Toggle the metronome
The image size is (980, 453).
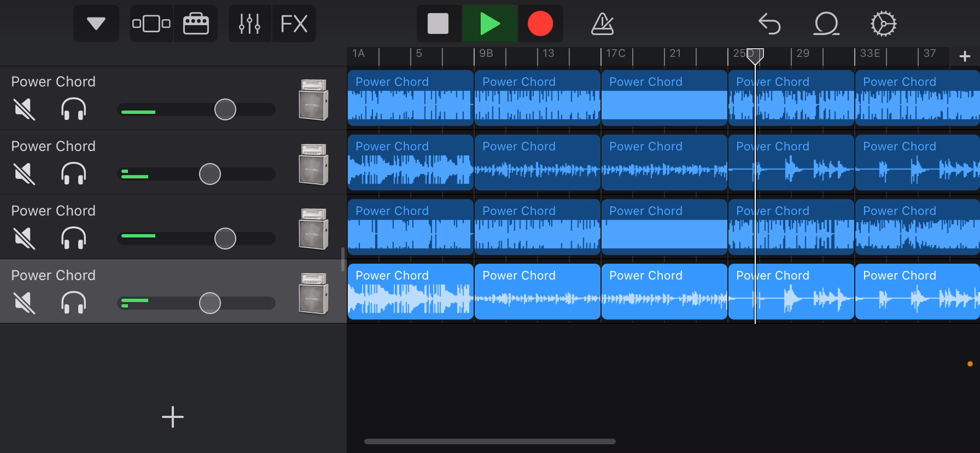[x=602, y=24]
